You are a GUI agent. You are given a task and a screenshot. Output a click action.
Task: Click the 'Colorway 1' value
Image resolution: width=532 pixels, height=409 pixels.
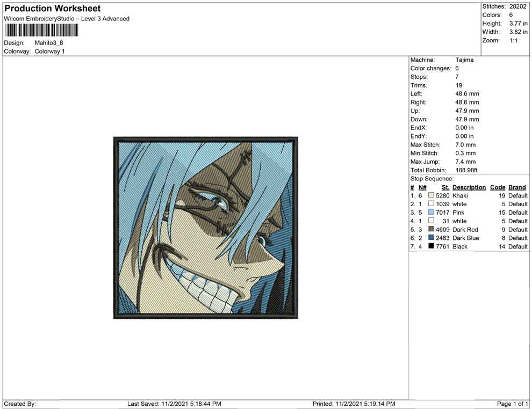pos(49,51)
